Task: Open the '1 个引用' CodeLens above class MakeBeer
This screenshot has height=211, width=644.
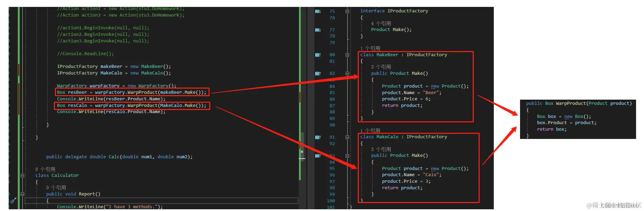Action: pyautogui.click(x=370, y=48)
